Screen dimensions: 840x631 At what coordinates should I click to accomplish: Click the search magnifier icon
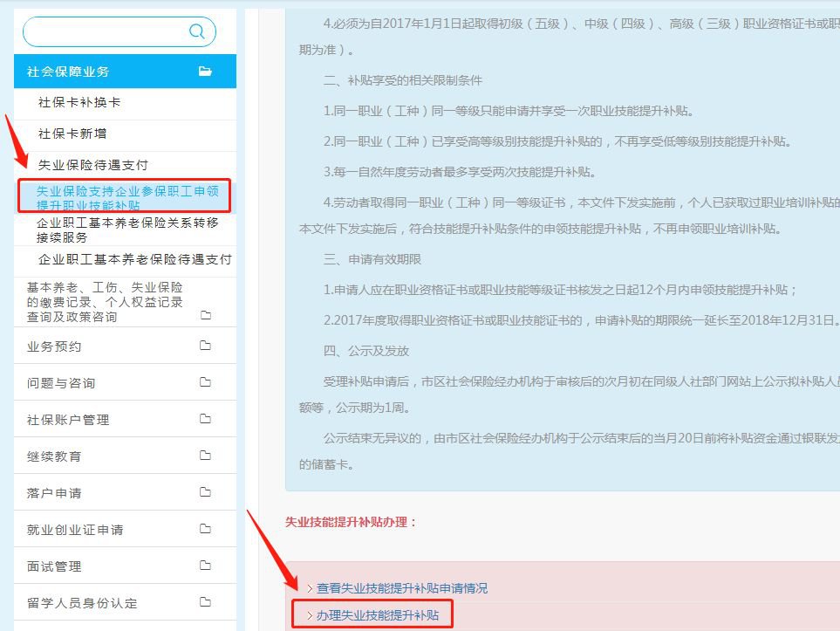[x=197, y=32]
